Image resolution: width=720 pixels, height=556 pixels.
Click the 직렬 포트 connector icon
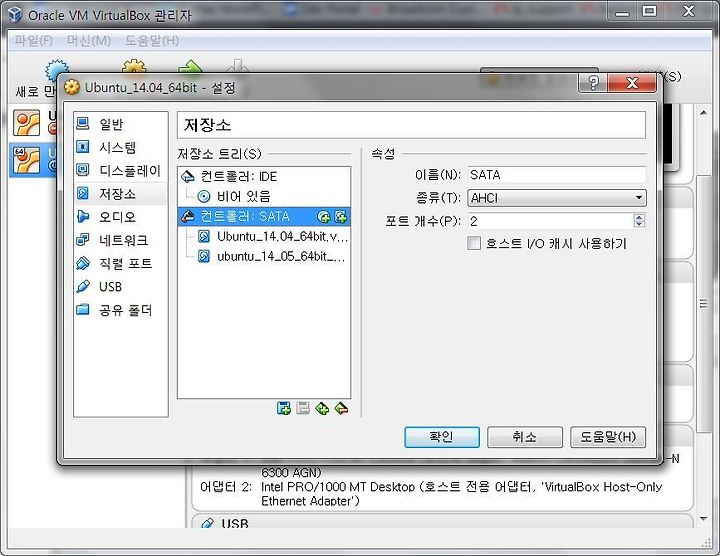pyautogui.click(x=83, y=263)
